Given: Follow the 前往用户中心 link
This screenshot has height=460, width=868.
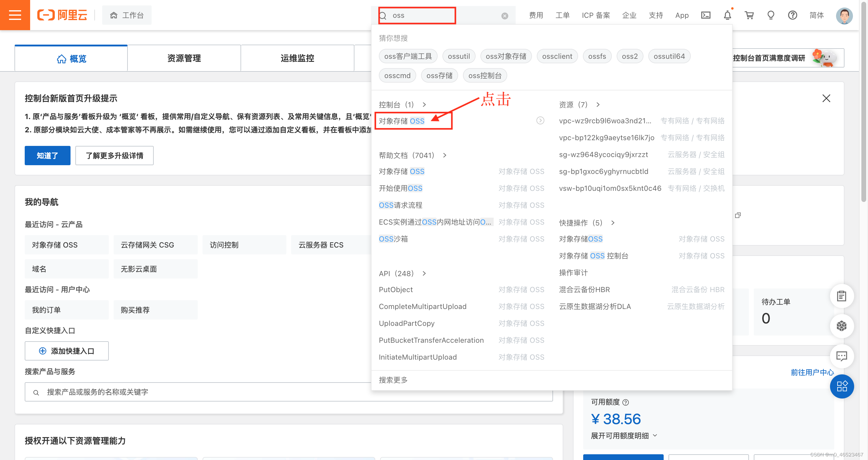Looking at the screenshot, I should click(x=812, y=372).
